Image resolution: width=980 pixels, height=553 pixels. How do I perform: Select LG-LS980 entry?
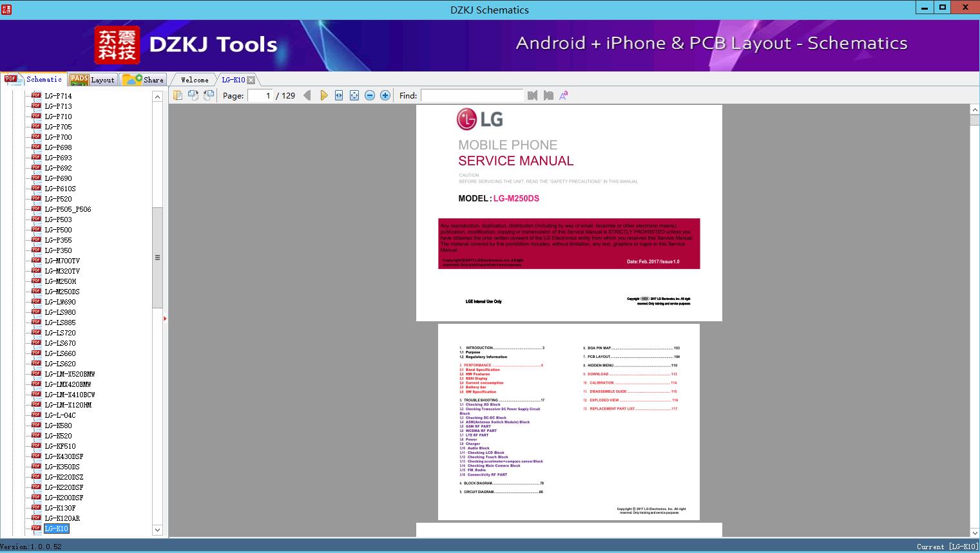(60, 312)
